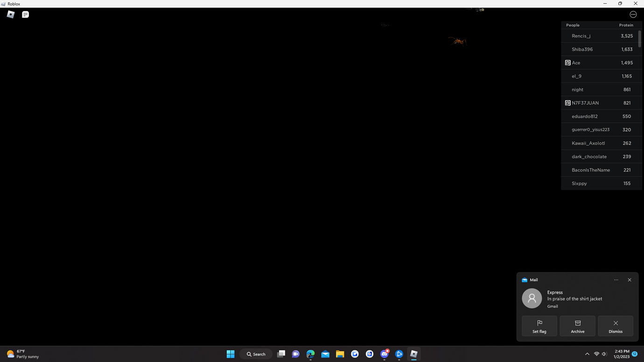Open the flag glyph on Set flag
Screen dimensions: 644x362
[x=539, y=322]
